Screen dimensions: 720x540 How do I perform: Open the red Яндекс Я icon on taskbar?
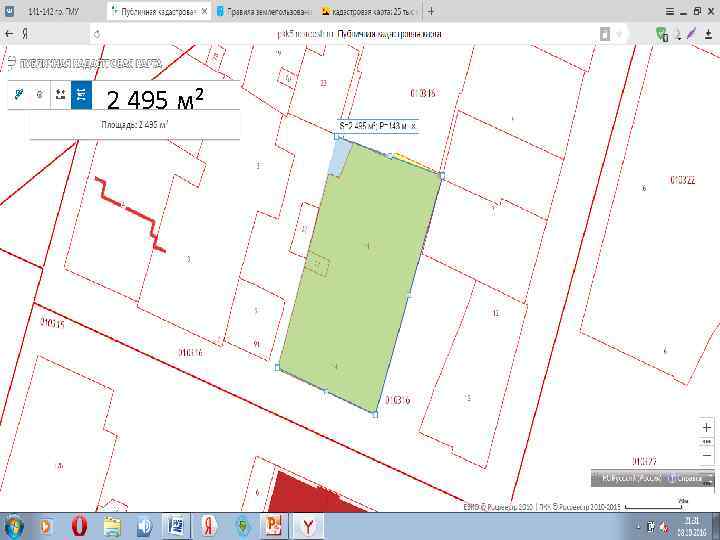point(210,526)
